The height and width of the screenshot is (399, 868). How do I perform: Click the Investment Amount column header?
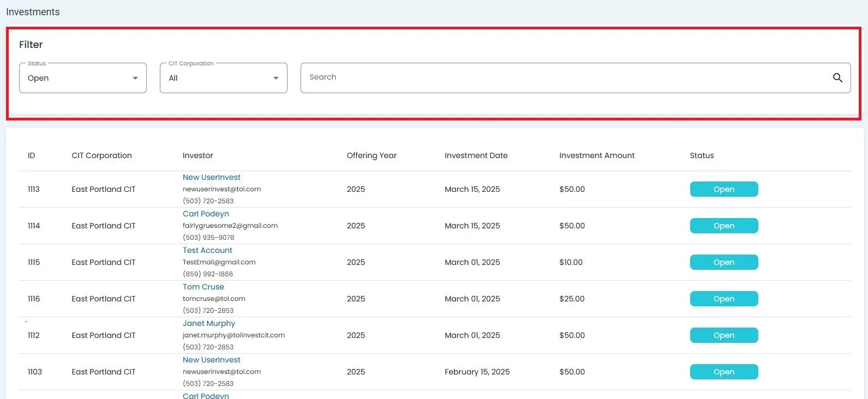pyautogui.click(x=596, y=155)
